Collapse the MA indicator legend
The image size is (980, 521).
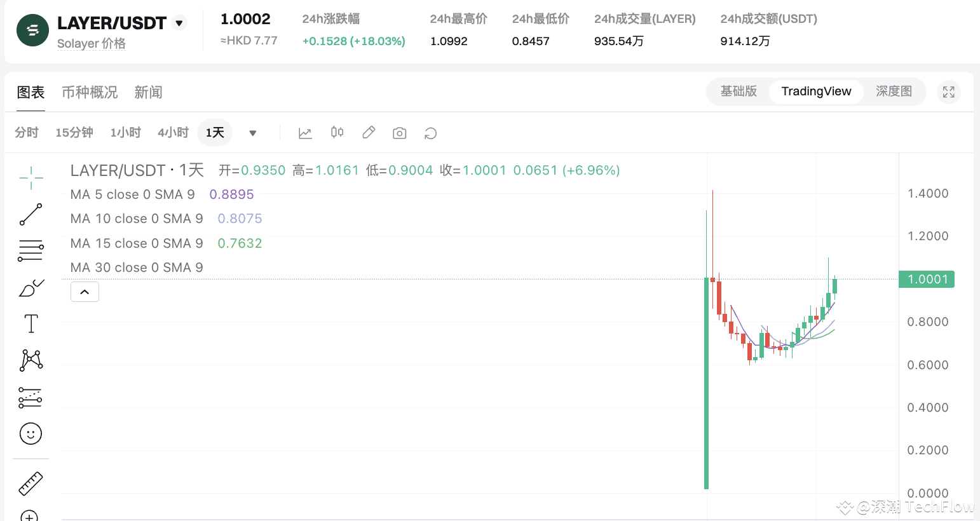coord(85,291)
